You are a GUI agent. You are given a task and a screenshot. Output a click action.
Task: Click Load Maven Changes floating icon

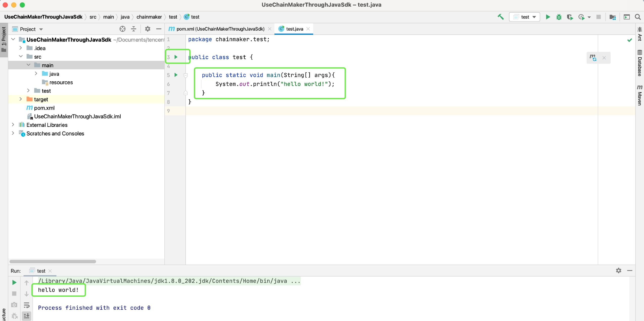[x=593, y=58]
